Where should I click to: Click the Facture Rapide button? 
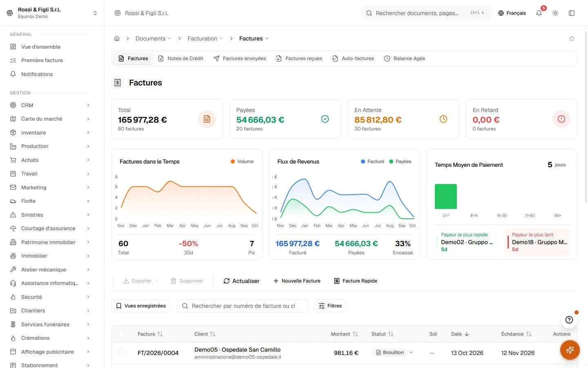point(356,281)
